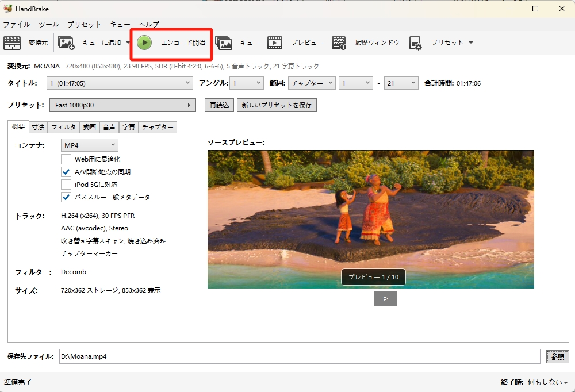Viewport: 575px width, 392px height.
Task: Click the green play エンコード開始 icon
Action: (144, 43)
